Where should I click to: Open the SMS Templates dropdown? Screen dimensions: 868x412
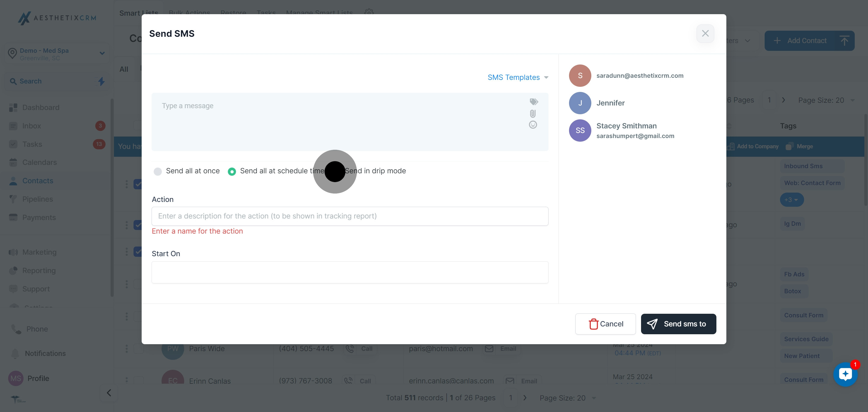517,77
